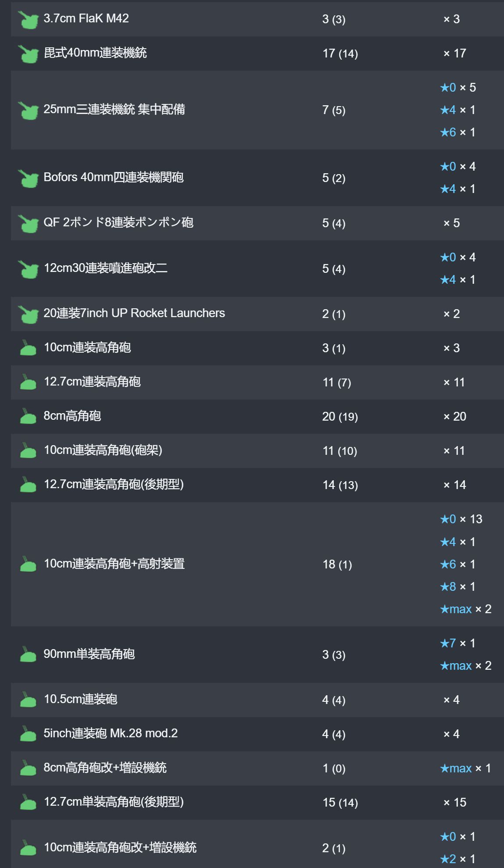504x868 pixels.
Task: Click the green gun icon beside 90mm単装高角砲
Action: click(x=29, y=654)
